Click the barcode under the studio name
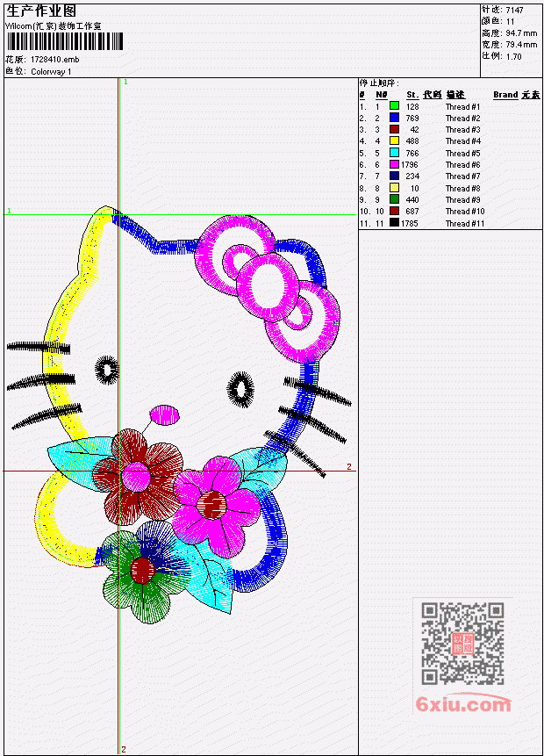 (x=65, y=42)
